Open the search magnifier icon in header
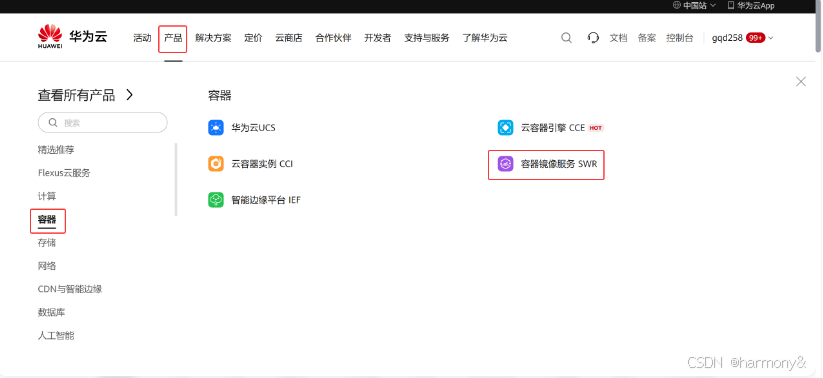 pos(566,38)
